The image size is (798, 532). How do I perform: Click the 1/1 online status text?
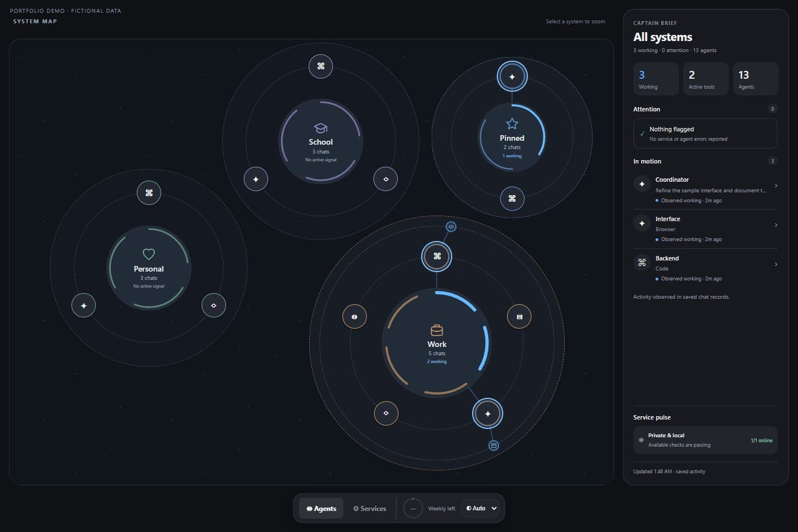click(x=761, y=441)
